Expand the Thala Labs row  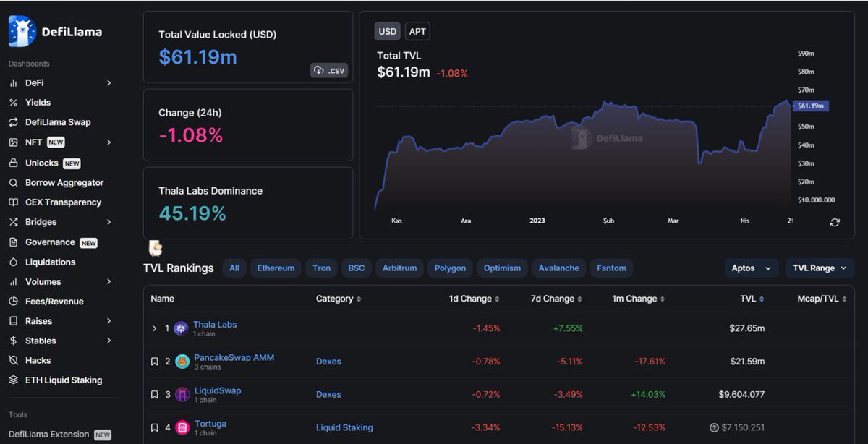coord(154,328)
